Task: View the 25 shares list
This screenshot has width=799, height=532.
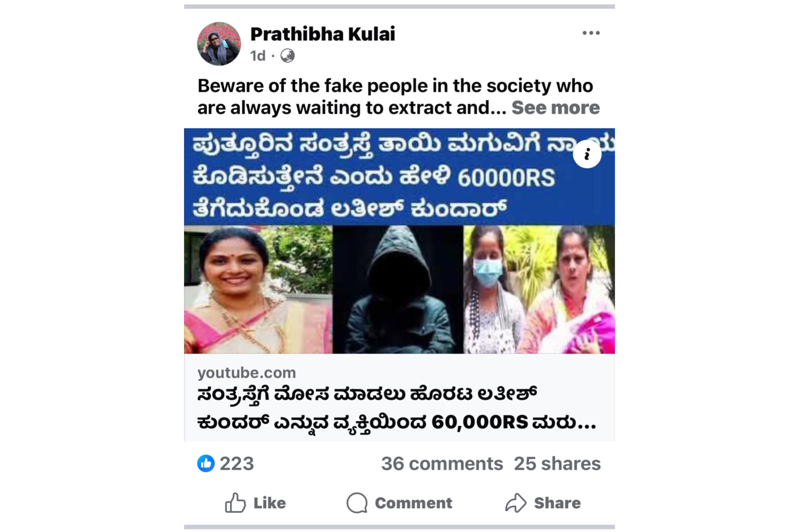Action: 557,463
